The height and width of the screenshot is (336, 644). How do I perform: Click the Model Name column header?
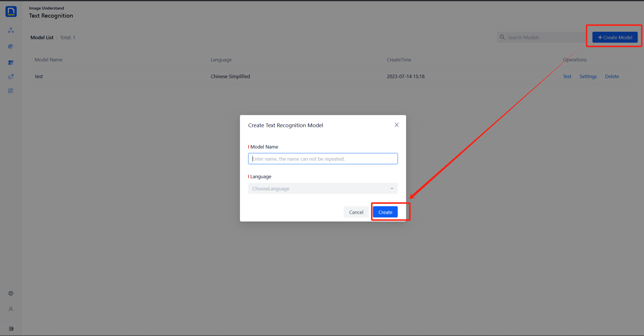coord(48,60)
